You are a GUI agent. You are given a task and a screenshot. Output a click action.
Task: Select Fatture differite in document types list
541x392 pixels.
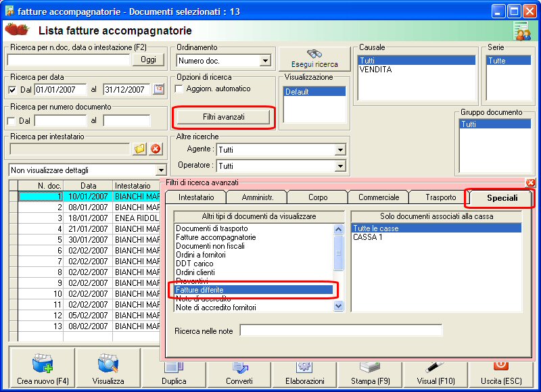254,289
